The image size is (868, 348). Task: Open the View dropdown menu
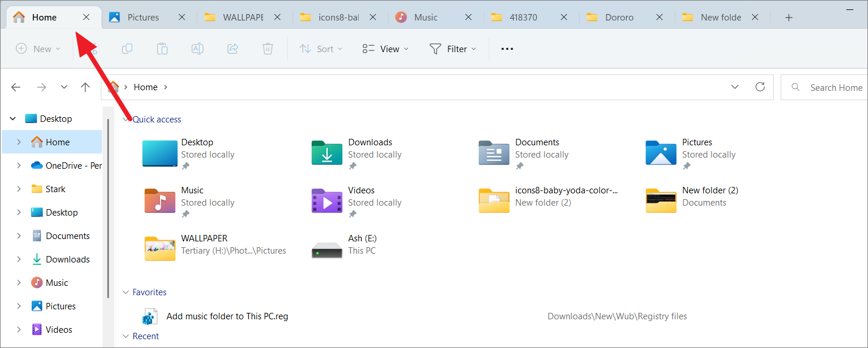(x=385, y=49)
